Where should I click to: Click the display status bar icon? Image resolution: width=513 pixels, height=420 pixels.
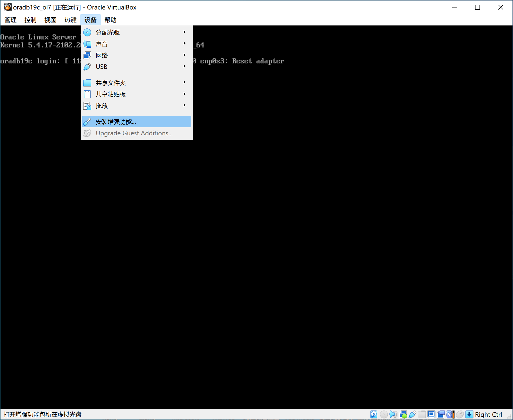pos(431,415)
